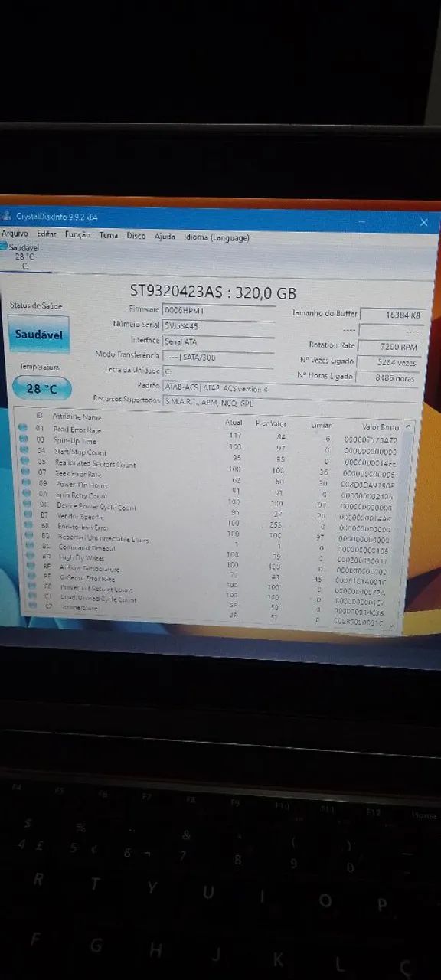The image size is (441, 980).
Task: Open the Arquivo menu
Action: 15,234
